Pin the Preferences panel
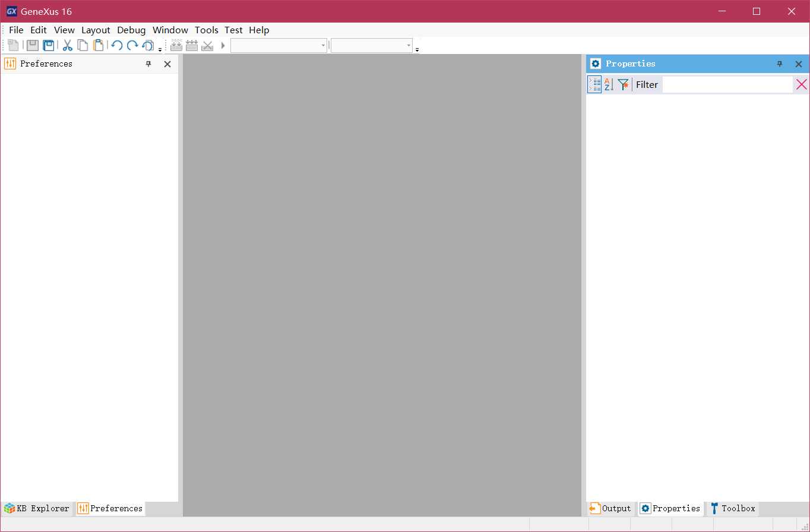Image resolution: width=810 pixels, height=532 pixels. (x=149, y=64)
